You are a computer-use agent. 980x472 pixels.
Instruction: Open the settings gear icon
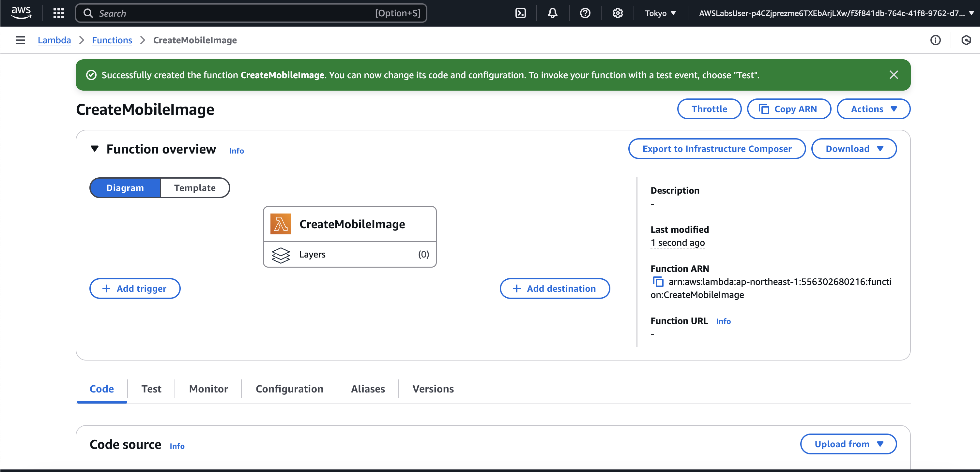[x=618, y=13]
